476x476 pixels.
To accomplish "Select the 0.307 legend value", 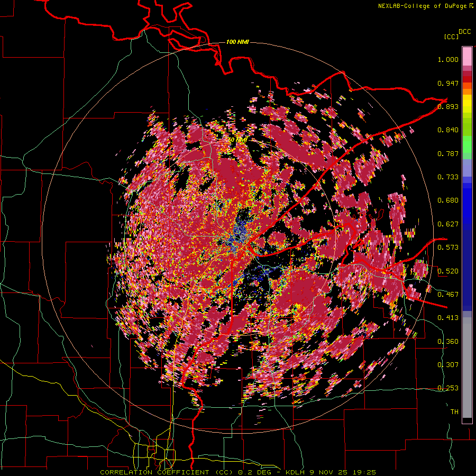I will pyautogui.click(x=448, y=364).
